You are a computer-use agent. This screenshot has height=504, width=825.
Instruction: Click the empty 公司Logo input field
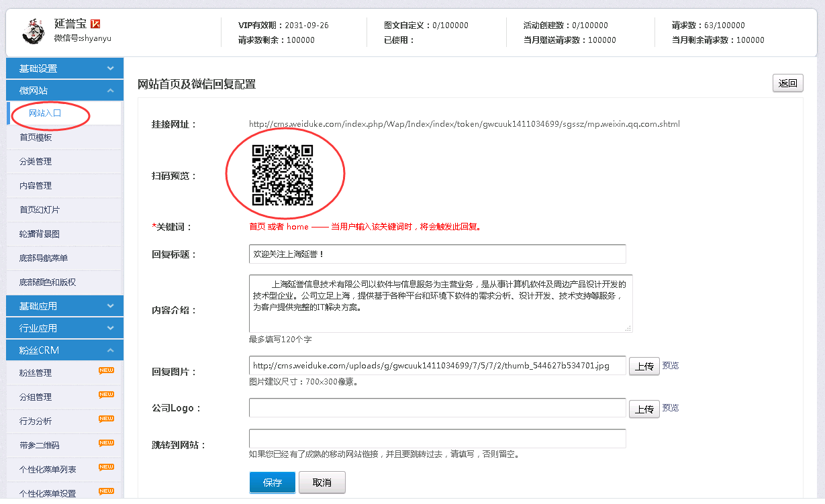tap(438, 408)
